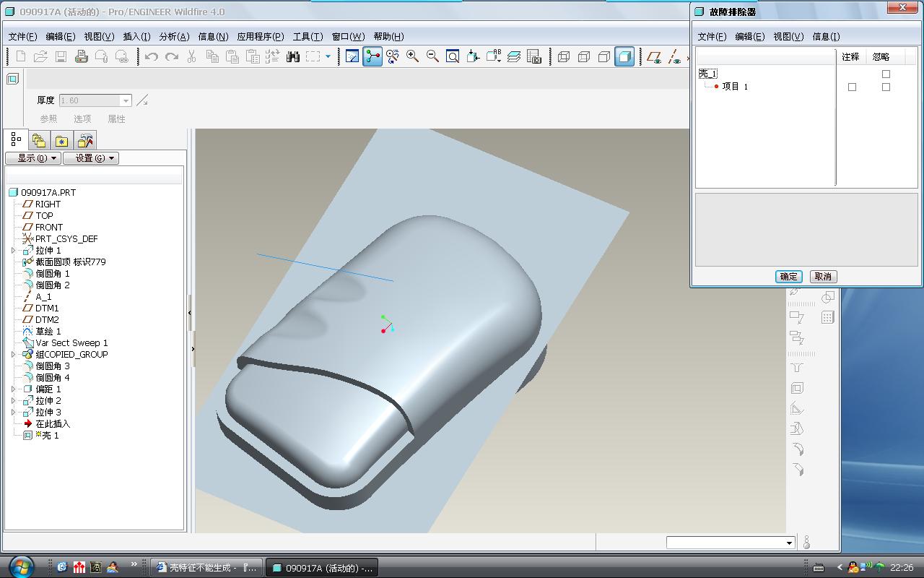The width and height of the screenshot is (924, 578).
Task: Click the flip thickness direction icon
Action: click(142, 100)
